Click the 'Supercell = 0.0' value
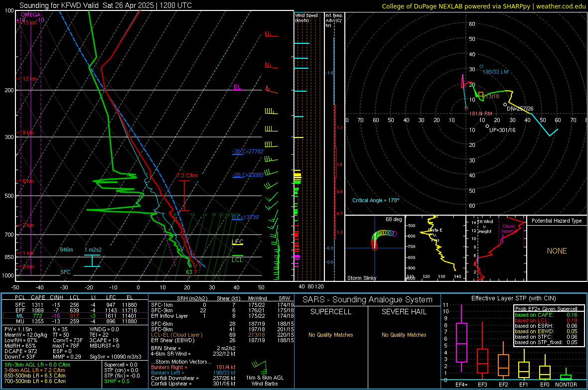This screenshot has width=588, height=390. [121, 365]
